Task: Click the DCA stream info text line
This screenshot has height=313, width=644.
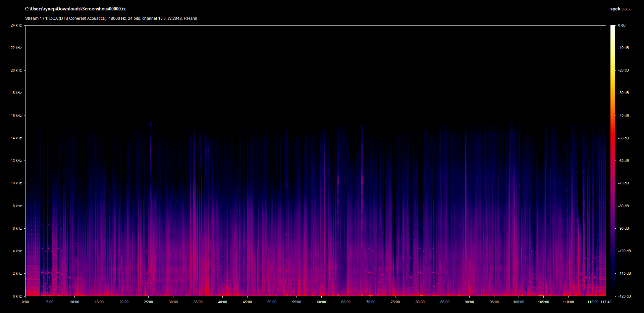Action: (111, 18)
